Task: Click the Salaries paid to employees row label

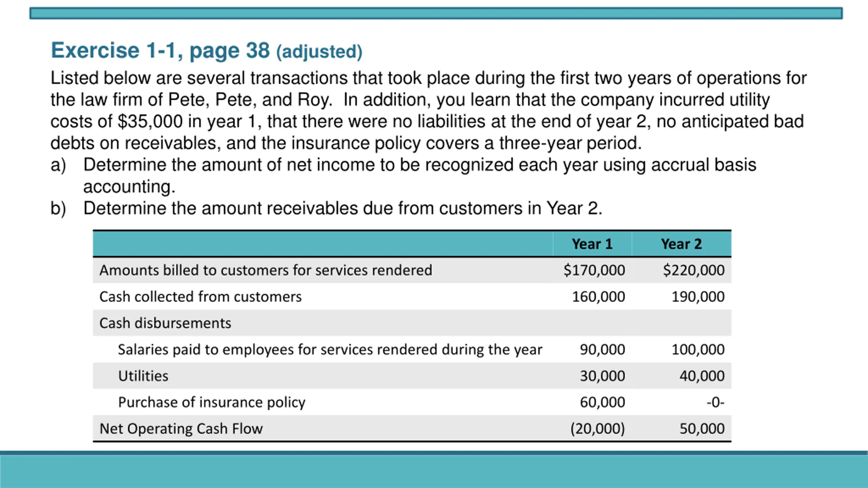Action: pyautogui.click(x=330, y=349)
